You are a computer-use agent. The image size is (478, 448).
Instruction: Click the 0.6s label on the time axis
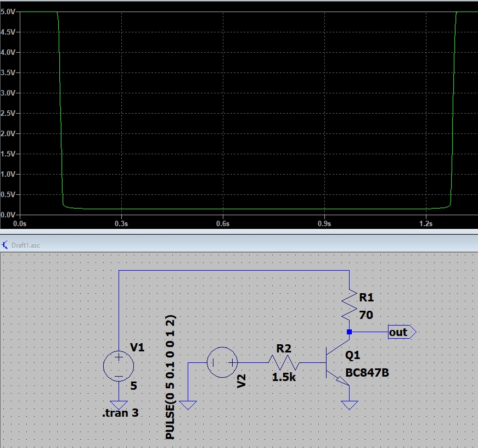pyautogui.click(x=223, y=223)
